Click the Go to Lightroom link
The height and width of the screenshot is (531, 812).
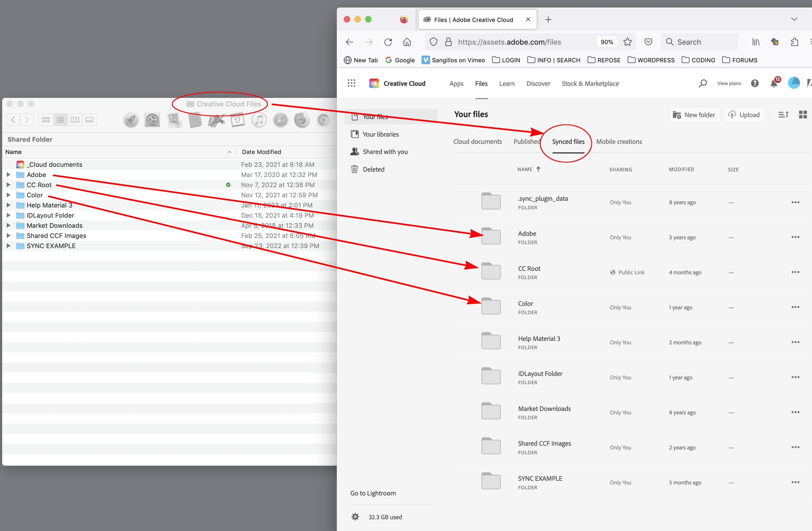[373, 493]
